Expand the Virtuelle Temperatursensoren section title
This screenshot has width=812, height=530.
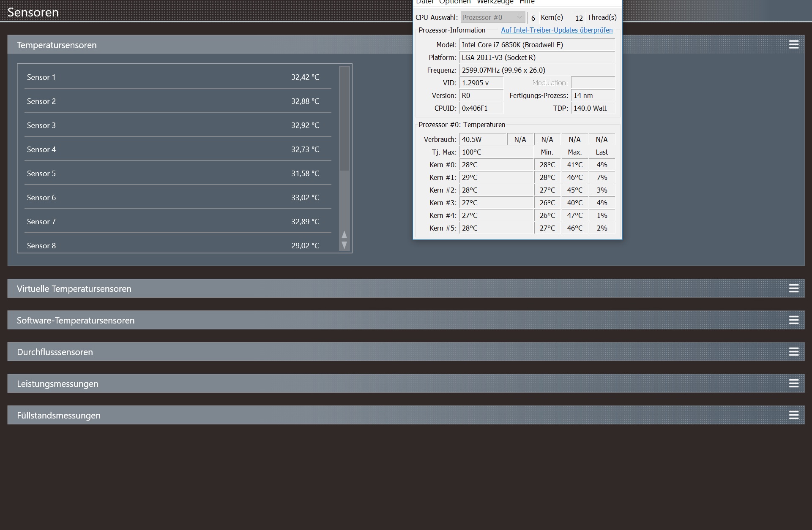pyautogui.click(x=74, y=289)
